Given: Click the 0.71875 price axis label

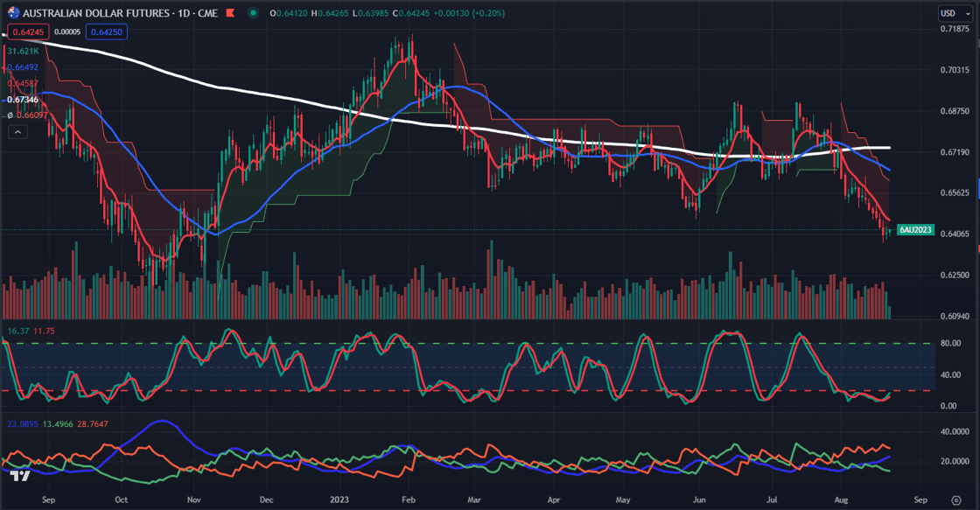Looking at the screenshot, I should (955, 29).
